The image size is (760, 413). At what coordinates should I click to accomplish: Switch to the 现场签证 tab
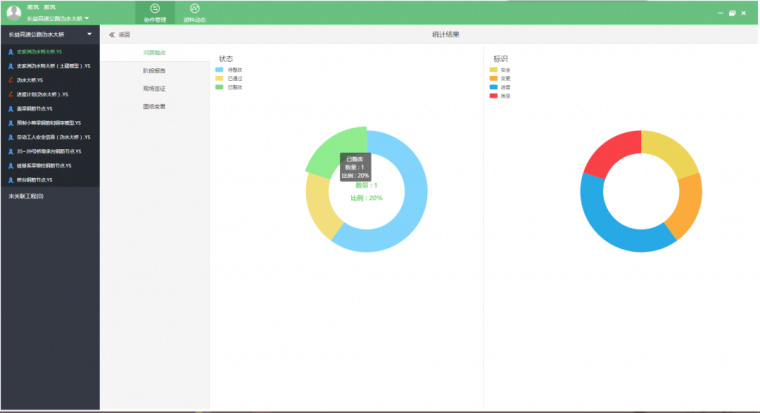pyautogui.click(x=154, y=88)
